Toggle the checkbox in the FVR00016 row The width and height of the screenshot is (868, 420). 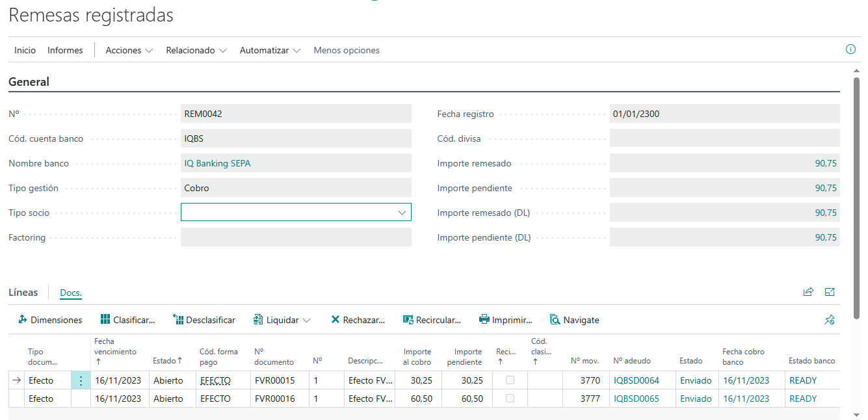(510, 399)
